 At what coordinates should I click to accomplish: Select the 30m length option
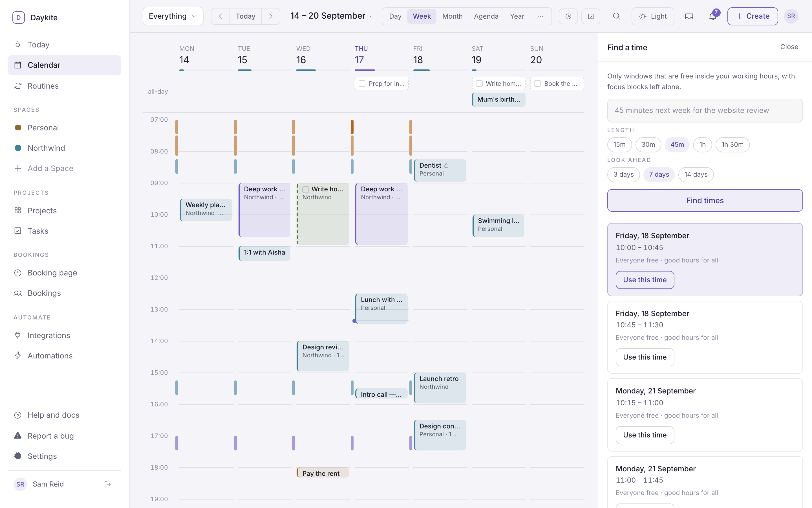pyautogui.click(x=648, y=145)
